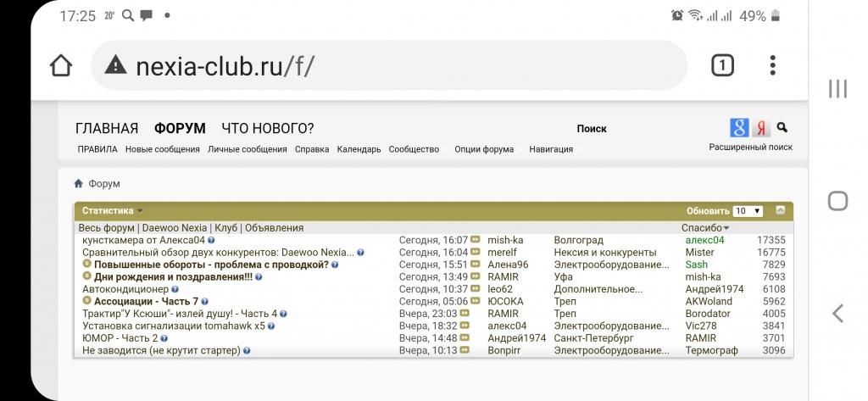The width and height of the screenshot is (868, 401).
Task: Click the magnifying glass search icon
Action: tap(782, 127)
